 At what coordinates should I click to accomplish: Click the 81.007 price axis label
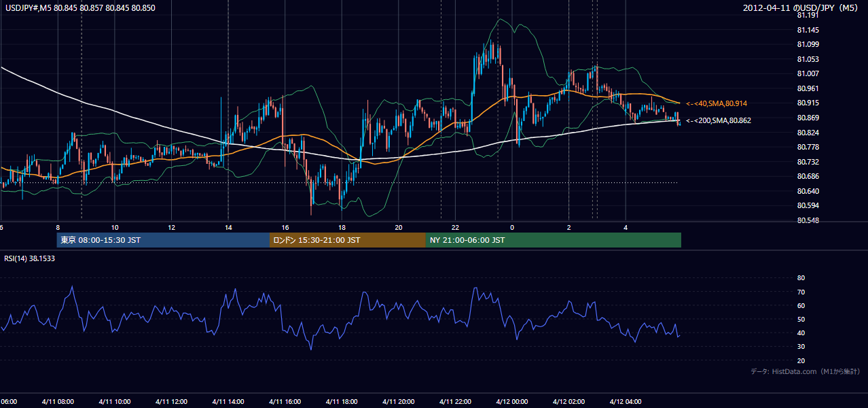[808, 73]
